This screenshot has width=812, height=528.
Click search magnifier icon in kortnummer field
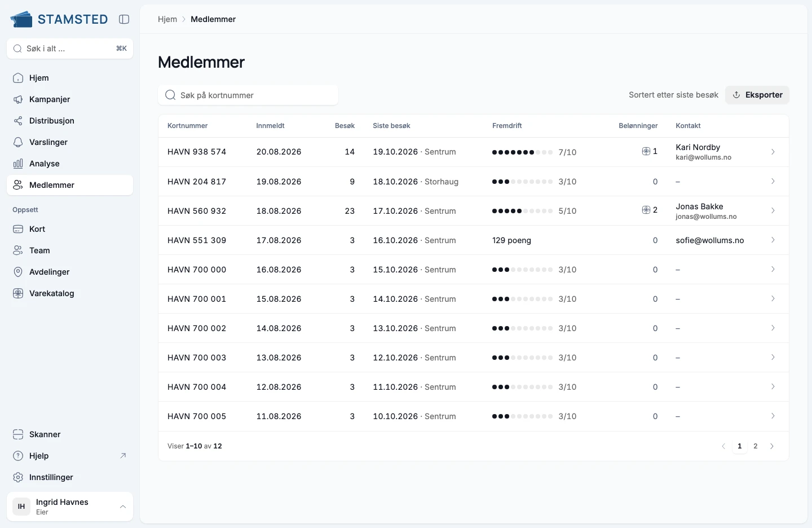coord(170,95)
